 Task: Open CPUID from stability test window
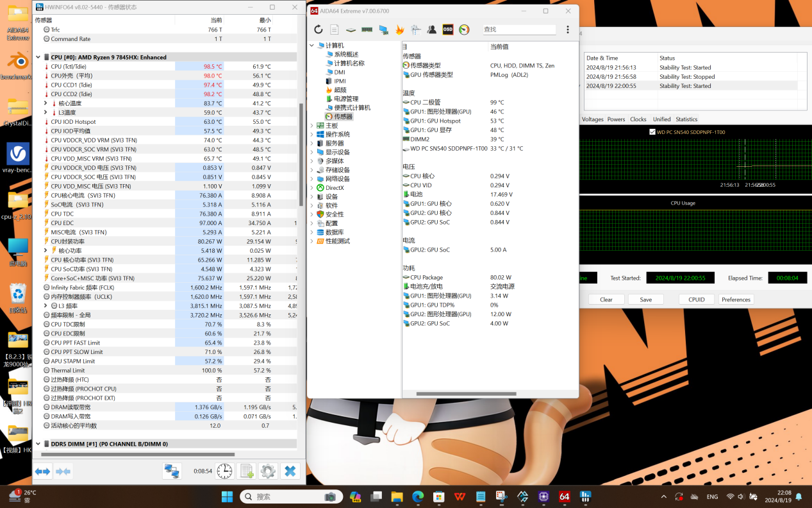click(697, 300)
